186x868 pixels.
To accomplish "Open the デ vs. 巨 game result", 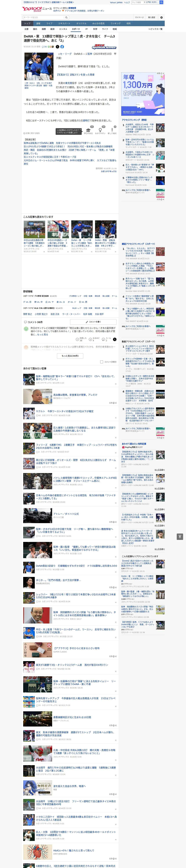I will [x=27, y=302].
